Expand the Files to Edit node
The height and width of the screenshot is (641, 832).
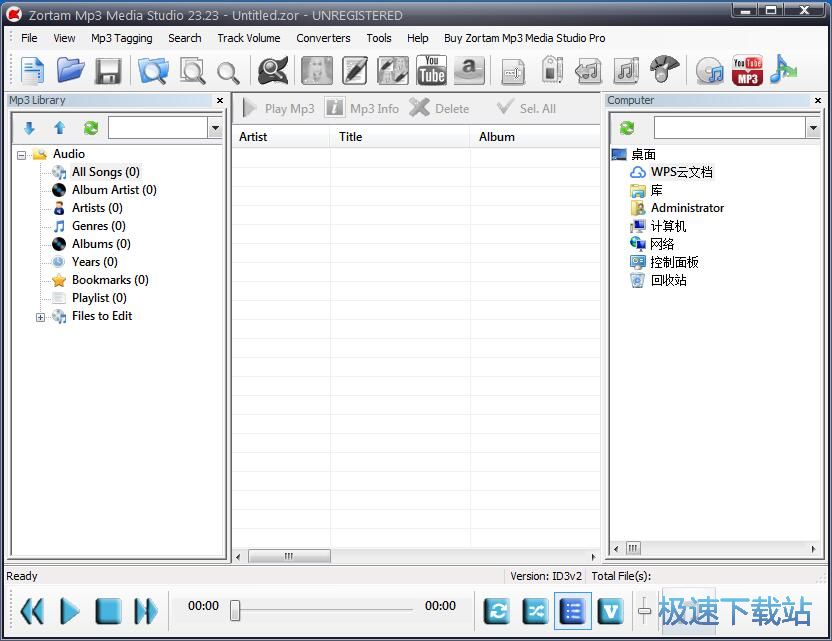(x=41, y=317)
